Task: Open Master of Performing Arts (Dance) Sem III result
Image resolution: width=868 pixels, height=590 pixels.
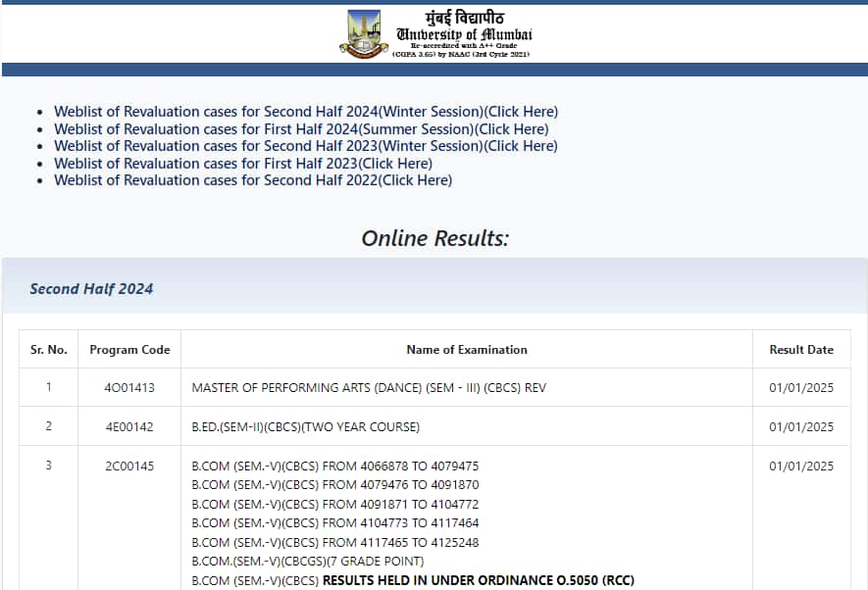Action: point(369,388)
